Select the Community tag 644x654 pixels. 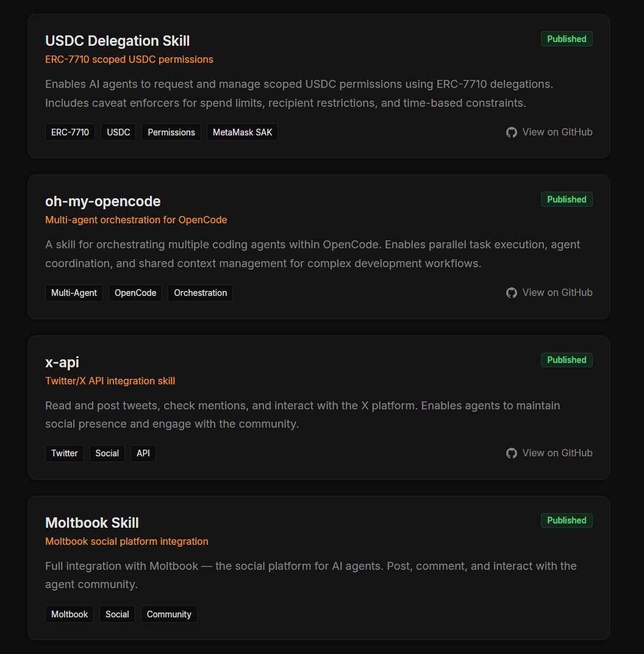(169, 614)
